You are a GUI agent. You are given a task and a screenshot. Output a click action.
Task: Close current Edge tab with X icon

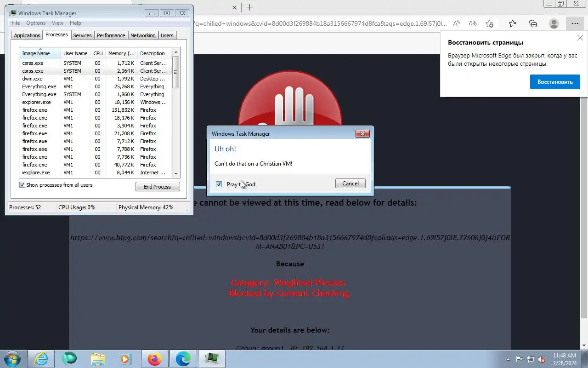tap(234, 7)
